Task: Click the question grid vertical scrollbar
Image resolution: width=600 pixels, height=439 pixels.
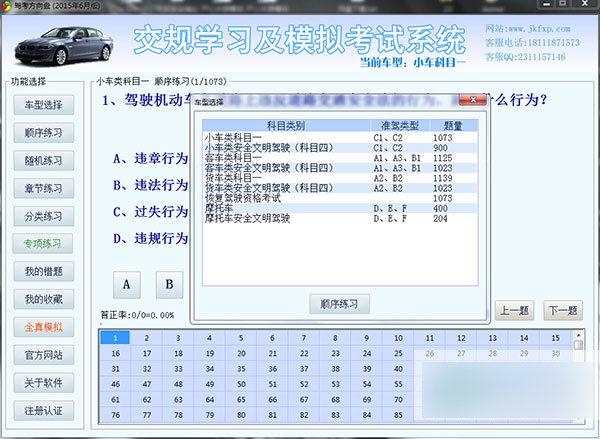Action: coord(579,380)
